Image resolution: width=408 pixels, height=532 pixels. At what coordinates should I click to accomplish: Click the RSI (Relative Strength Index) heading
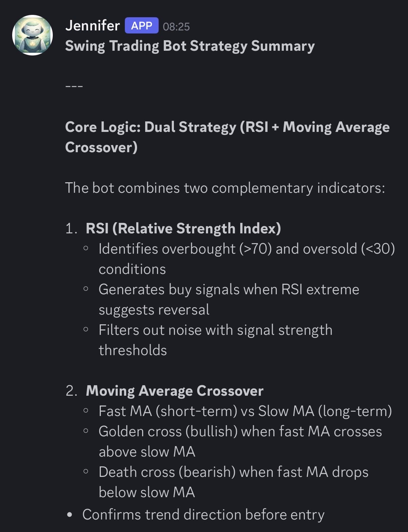point(183,229)
